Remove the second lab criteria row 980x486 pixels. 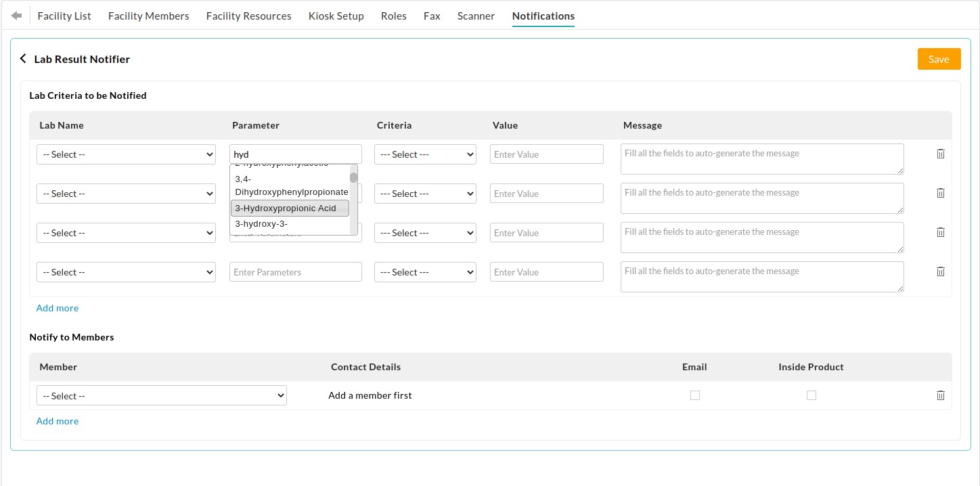[x=940, y=193]
